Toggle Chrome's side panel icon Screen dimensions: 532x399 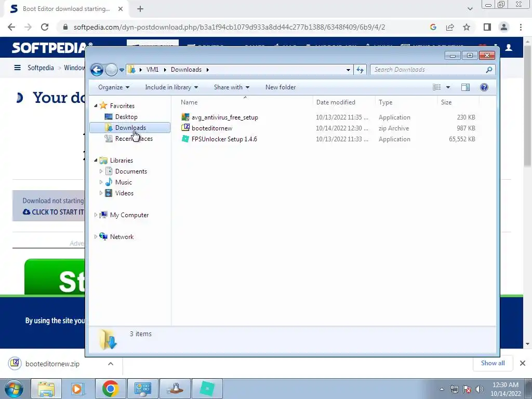[x=487, y=27]
